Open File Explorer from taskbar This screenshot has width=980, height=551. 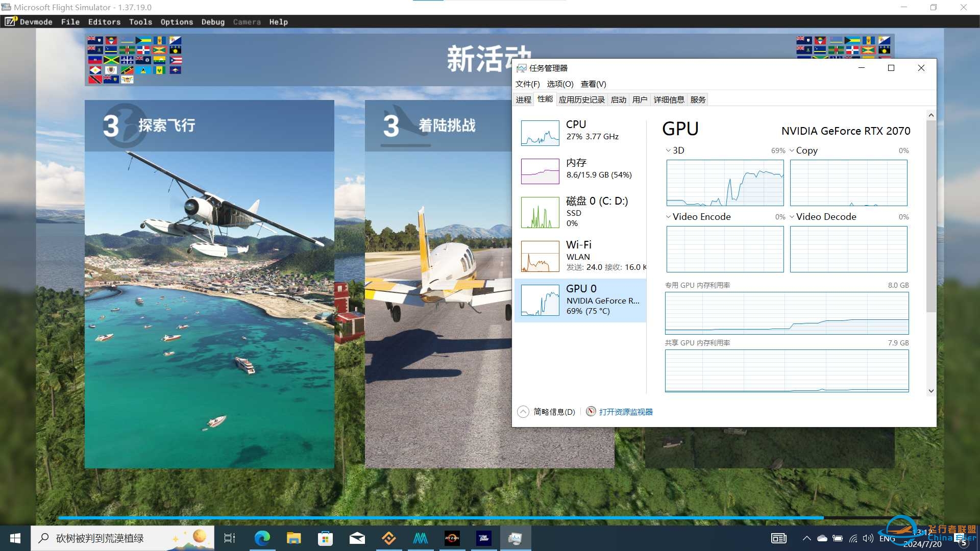(294, 538)
